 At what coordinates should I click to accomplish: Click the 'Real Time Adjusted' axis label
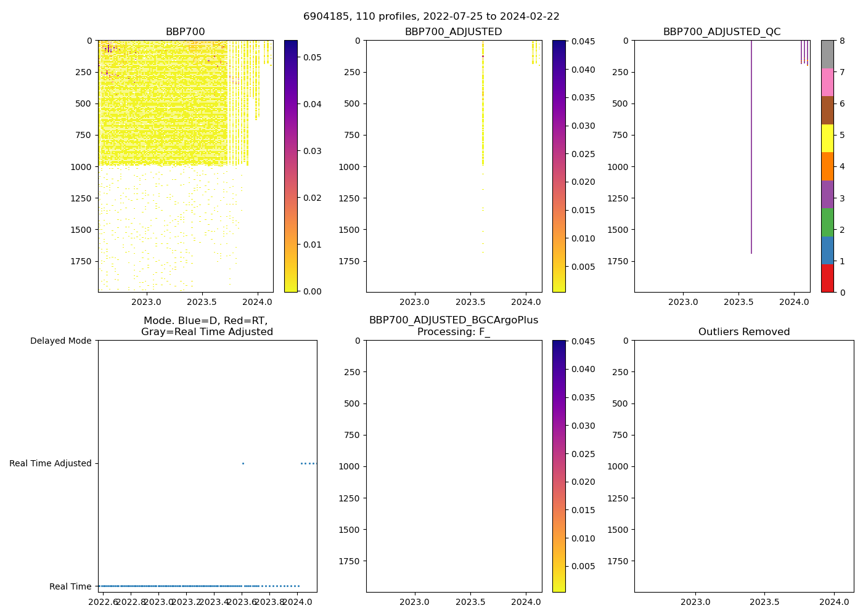[x=51, y=463]
